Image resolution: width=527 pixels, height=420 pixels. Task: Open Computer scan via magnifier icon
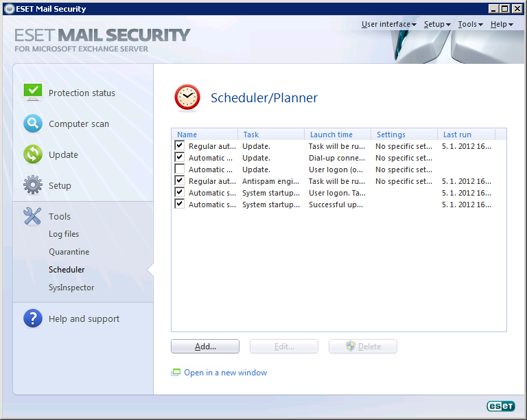tap(33, 124)
